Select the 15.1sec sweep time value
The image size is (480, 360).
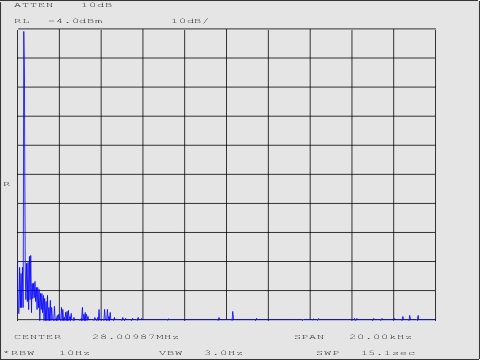(388, 353)
